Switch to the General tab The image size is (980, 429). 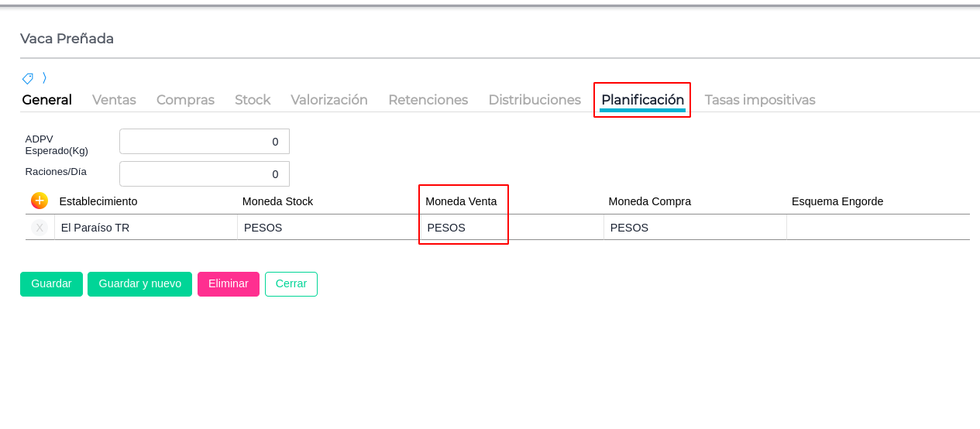[46, 100]
